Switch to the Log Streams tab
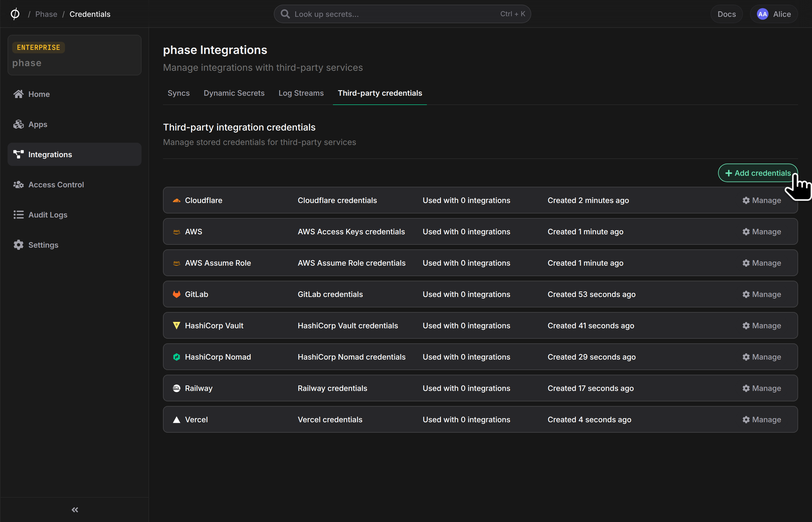The height and width of the screenshot is (522, 812). pos(301,93)
